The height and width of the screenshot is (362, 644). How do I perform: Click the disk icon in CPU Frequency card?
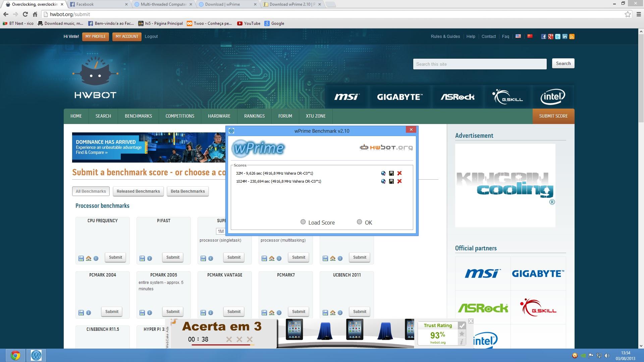coord(81,258)
